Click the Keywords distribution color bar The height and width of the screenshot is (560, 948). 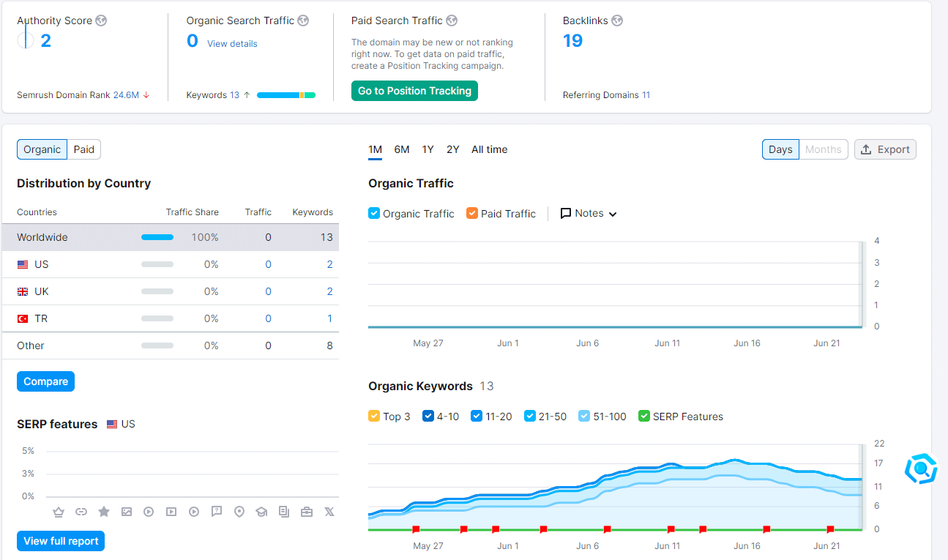285,95
